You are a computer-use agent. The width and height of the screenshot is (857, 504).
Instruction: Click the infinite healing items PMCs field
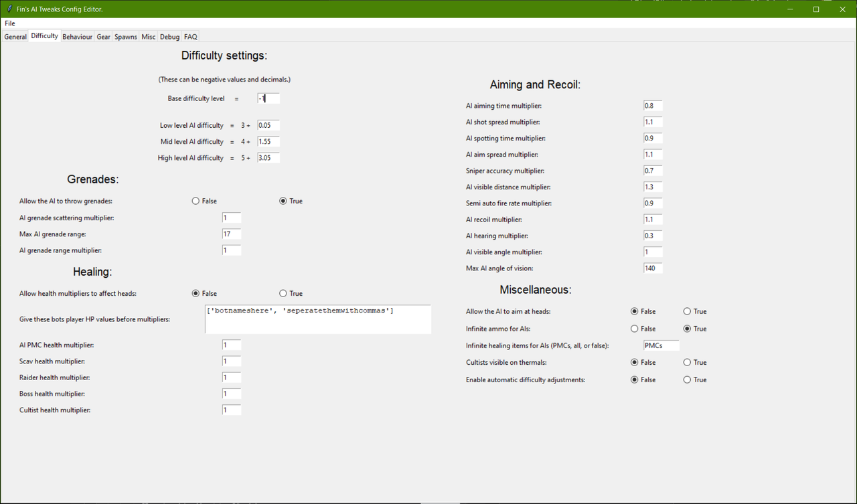tap(661, 345)
